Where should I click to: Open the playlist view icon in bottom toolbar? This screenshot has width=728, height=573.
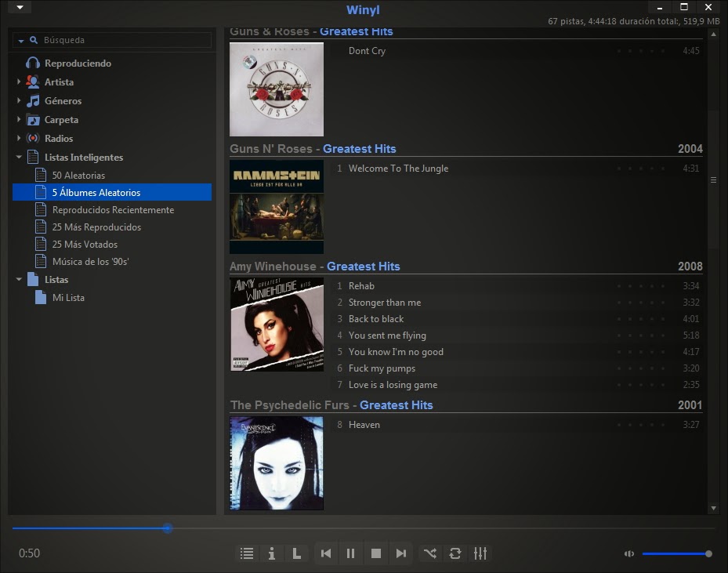[247, 553]
